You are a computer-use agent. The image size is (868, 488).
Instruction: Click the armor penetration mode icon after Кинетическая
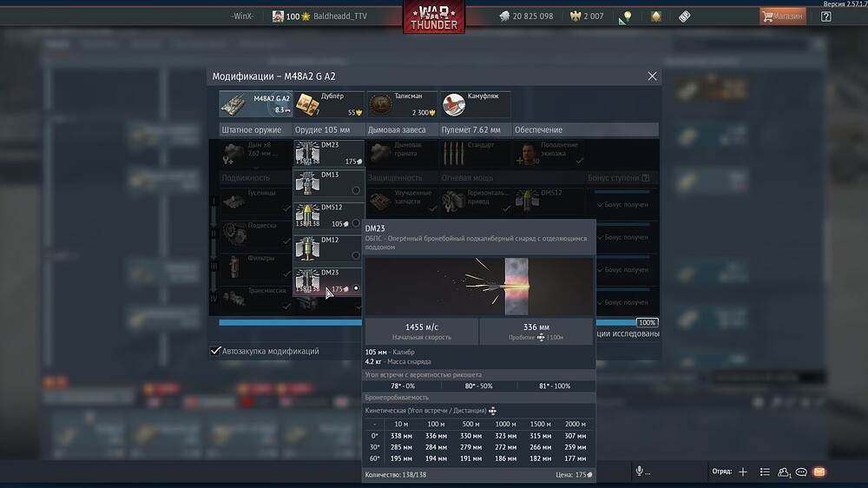pos(492,411)
